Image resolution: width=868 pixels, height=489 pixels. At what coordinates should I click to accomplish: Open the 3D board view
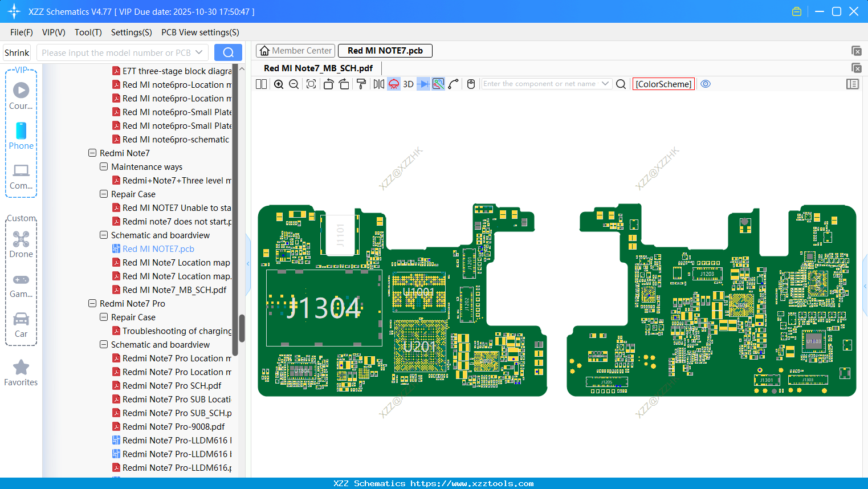point(408,84)
